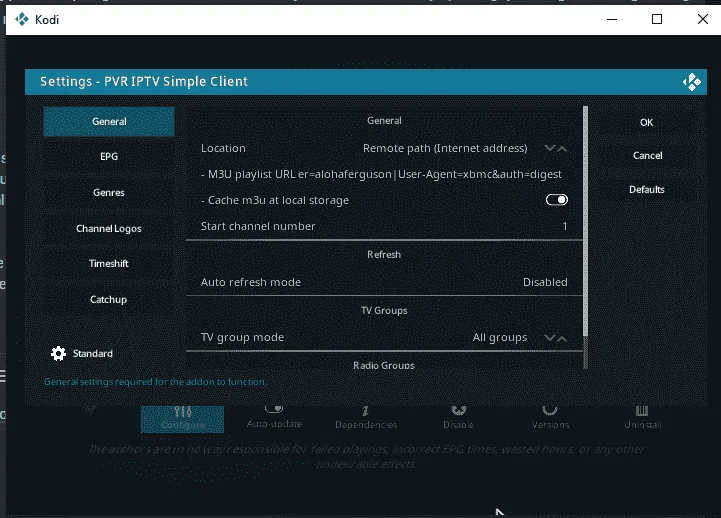Screen dimensions: 721x518
Task: Click the 'Refresh' section heading
Action: (x=384, y=255)
